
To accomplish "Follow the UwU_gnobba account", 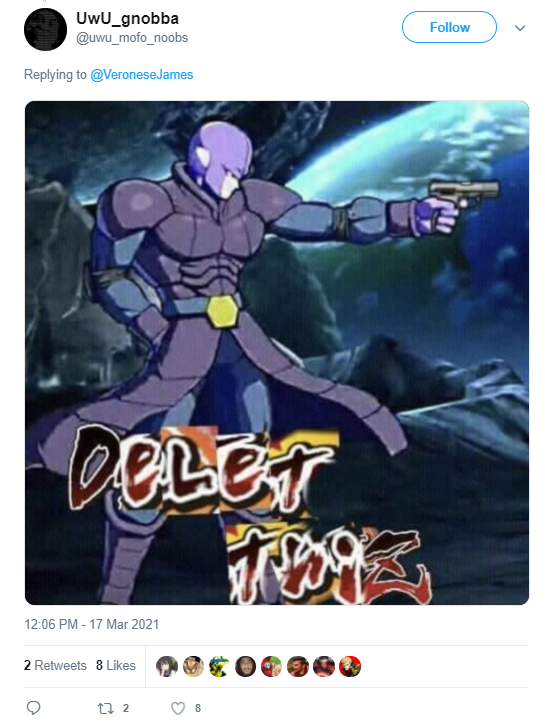I will pos(449,27).
